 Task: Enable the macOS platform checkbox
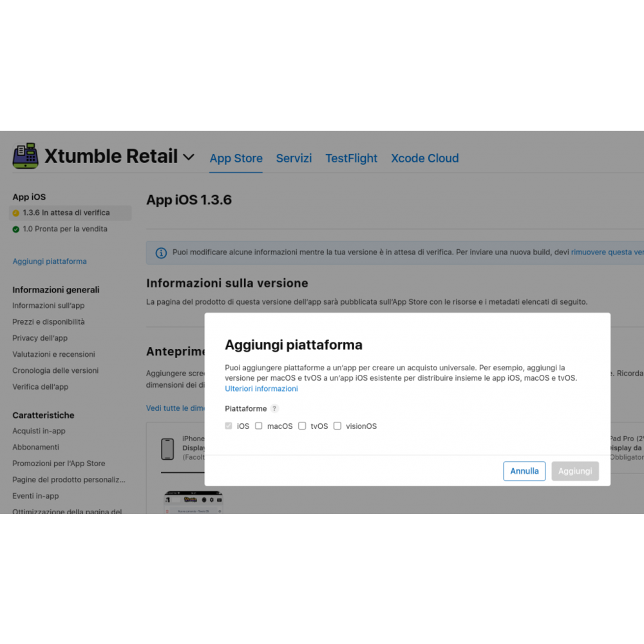click(x=259, y=426)
